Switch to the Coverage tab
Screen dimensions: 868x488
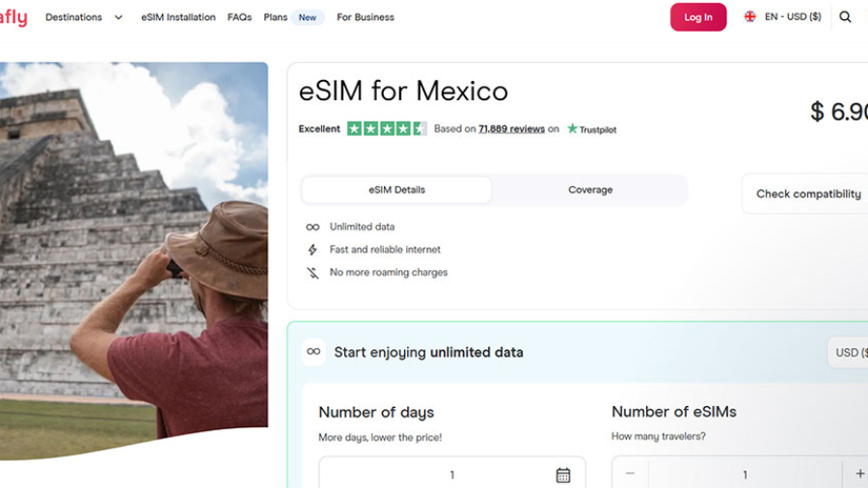tap(590, 190)
